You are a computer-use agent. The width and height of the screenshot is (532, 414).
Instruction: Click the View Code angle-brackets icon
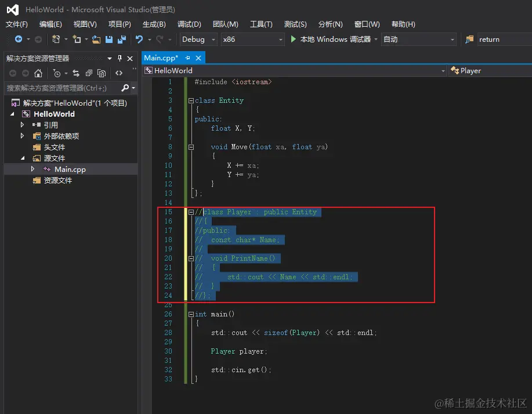(119, 73)
